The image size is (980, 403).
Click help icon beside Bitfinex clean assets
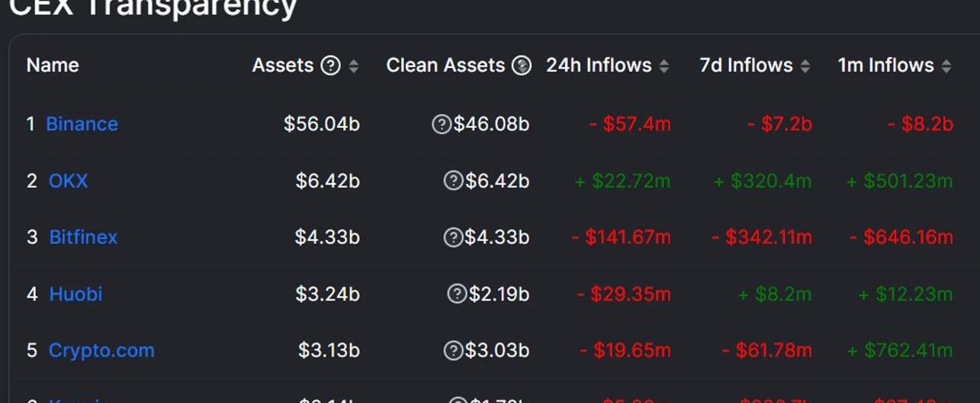click(453, 237)
